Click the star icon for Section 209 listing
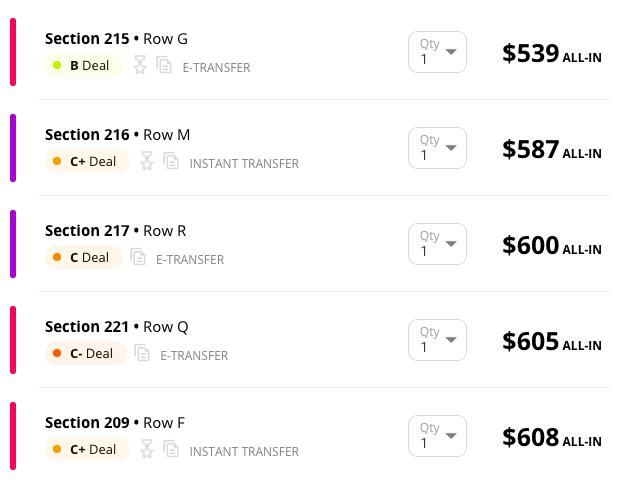This screenshot has height=482, width=626. 147,448
